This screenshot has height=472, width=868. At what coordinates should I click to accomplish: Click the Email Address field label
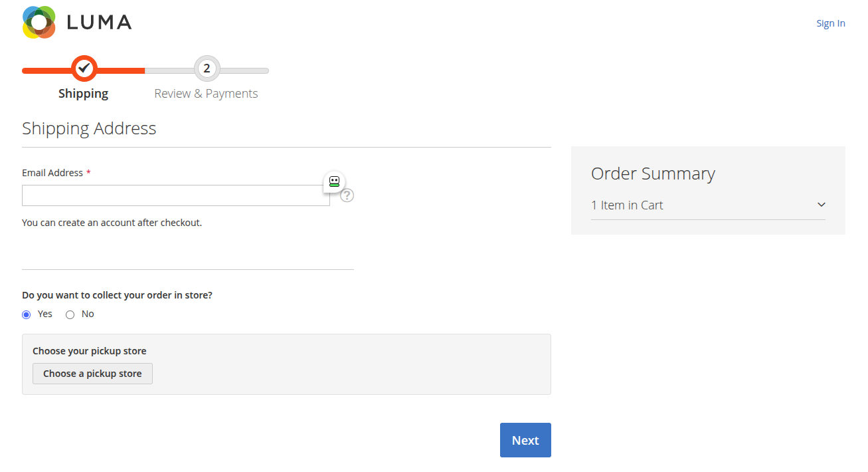click(x=52, y=173)
